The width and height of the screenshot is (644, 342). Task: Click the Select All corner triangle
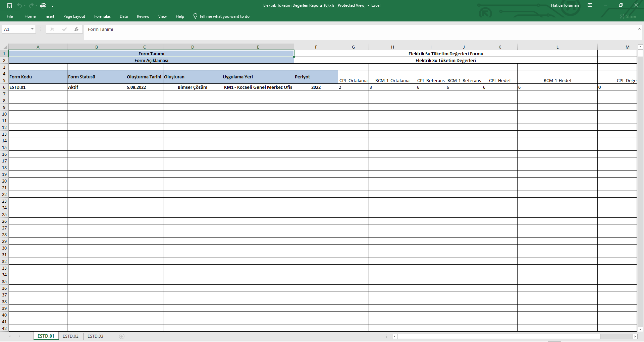pos(5,47)
